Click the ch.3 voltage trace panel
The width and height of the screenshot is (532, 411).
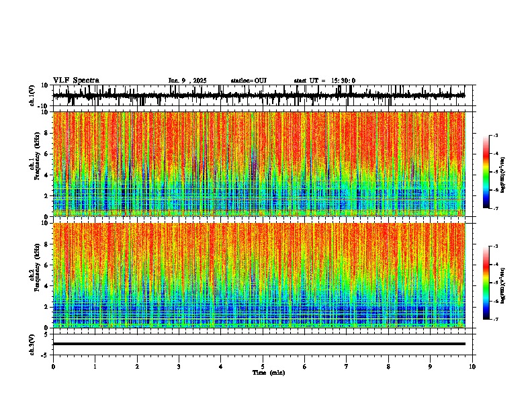tap(264, 345)
